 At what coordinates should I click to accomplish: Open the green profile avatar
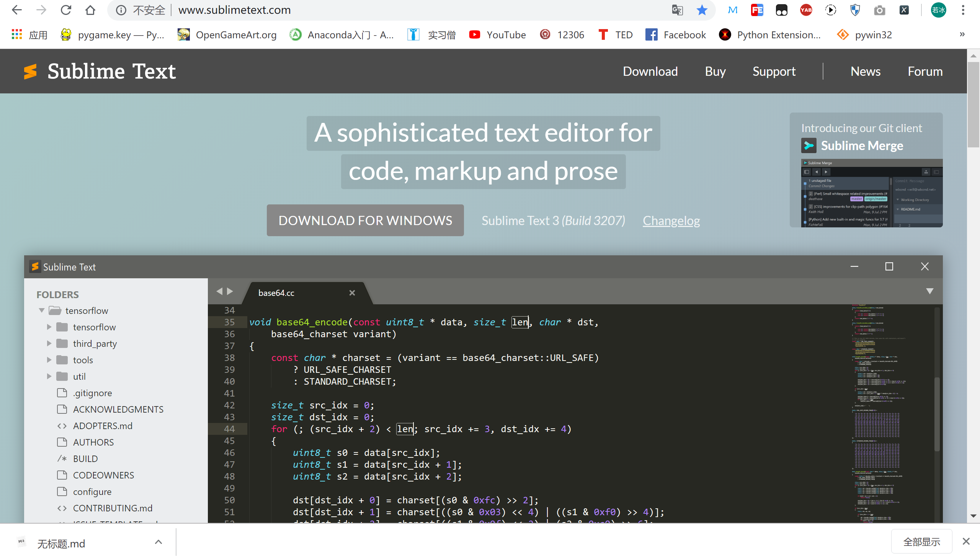click(x=938, y=10)
